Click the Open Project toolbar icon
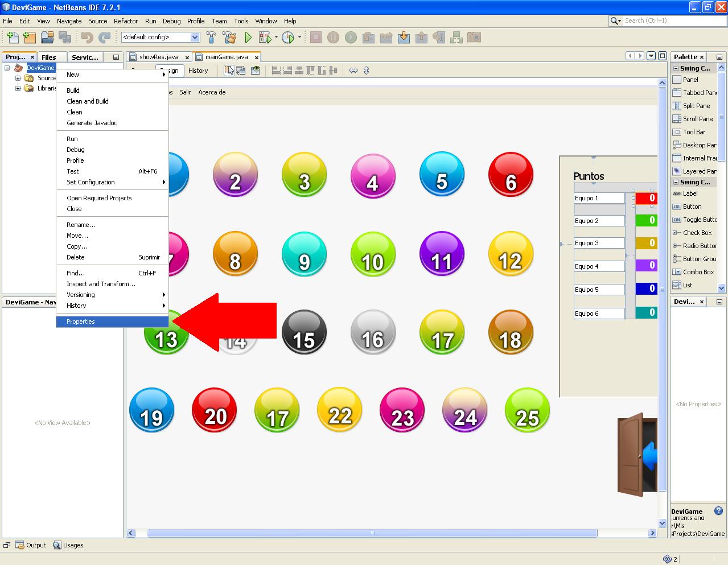 coord(47,38)
